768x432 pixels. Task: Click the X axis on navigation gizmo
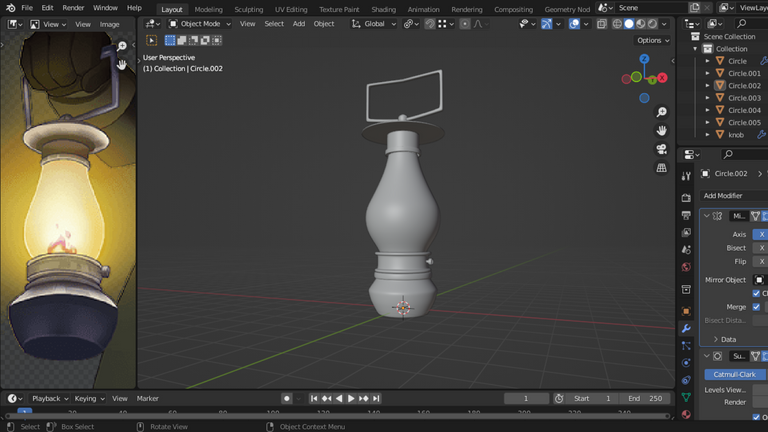click(x=662, y=78)
